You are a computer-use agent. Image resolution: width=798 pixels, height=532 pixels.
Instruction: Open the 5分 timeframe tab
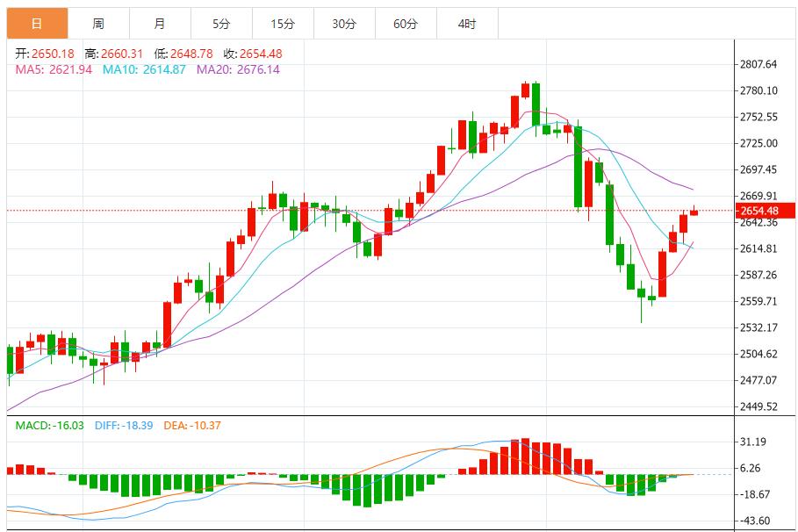[220, 24]
